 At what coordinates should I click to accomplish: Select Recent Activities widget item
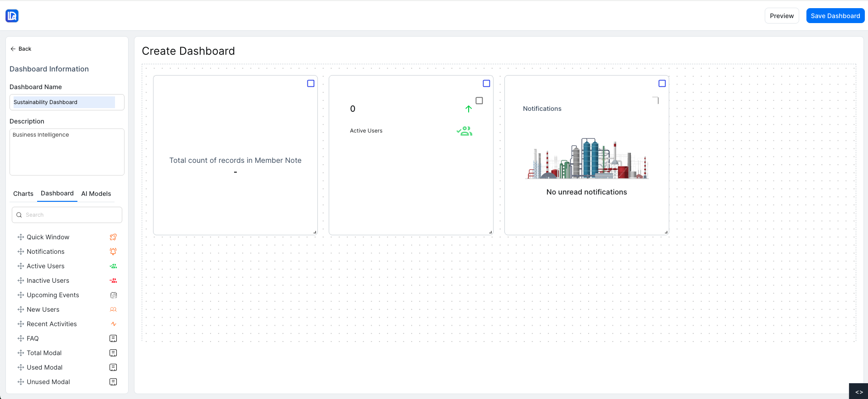point(67,324)
